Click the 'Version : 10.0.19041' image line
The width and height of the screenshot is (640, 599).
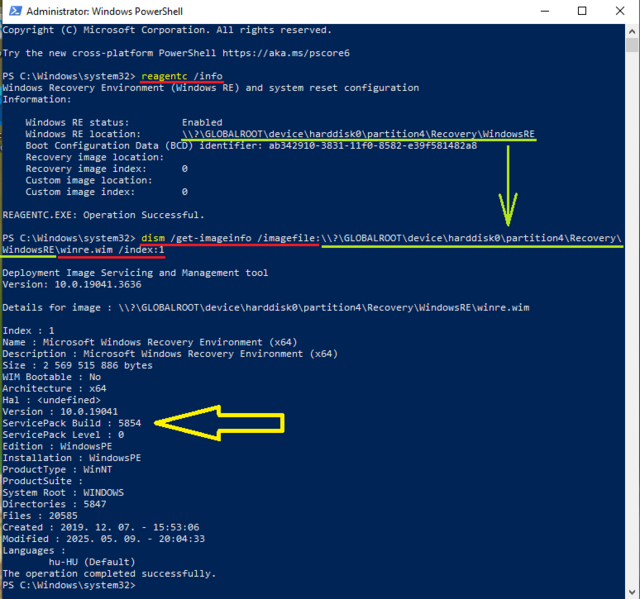tap(60, 411)
